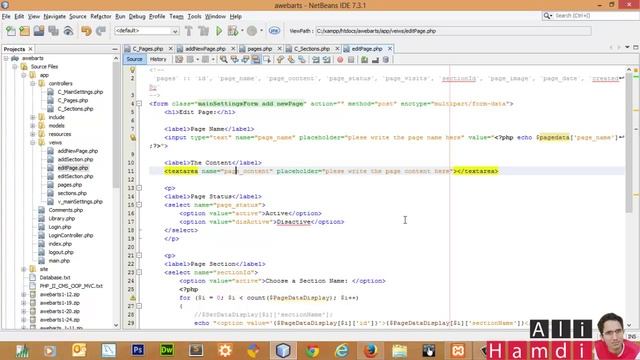Open Google Chrome from the taskbar
This screenshot has height=360, width=640.
[x=312, y=350]
